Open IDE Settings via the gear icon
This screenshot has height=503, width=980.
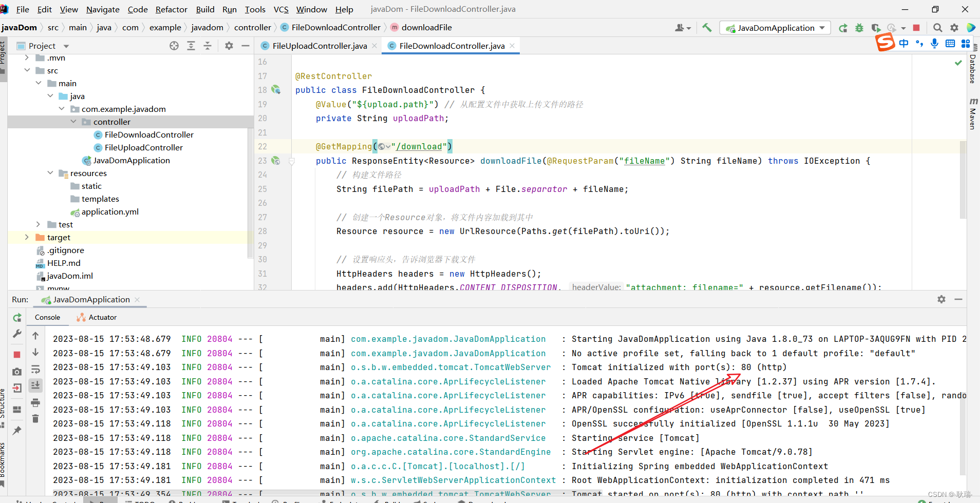coord(954,27)
